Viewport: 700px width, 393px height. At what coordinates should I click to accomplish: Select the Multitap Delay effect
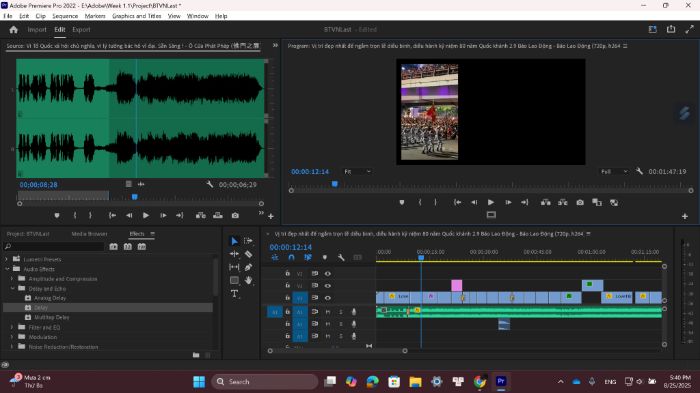[52, 317]
